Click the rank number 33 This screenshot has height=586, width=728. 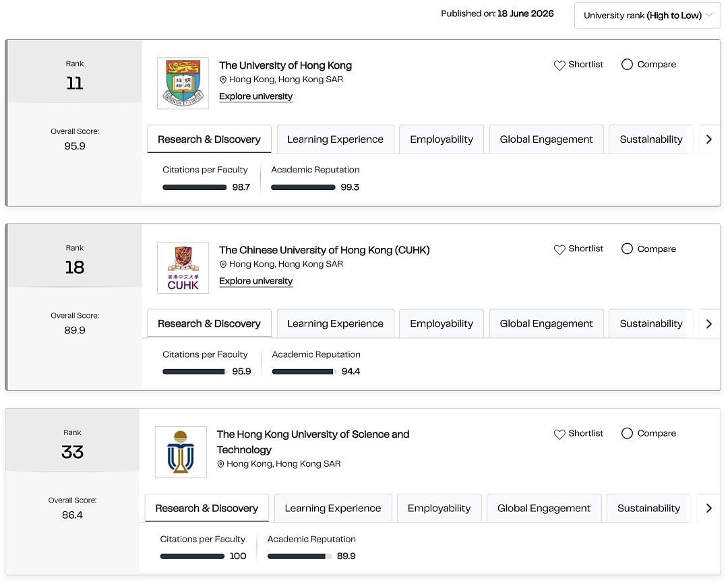click(x=72, y=452)
